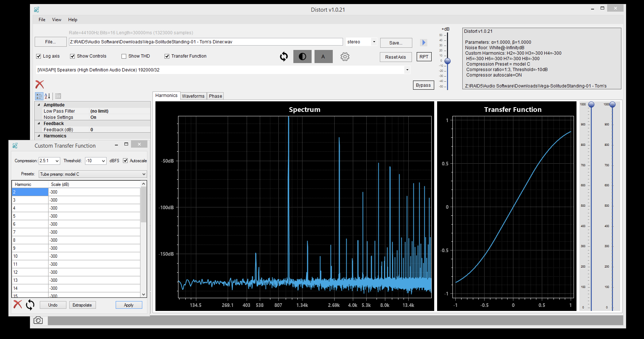Click the red X in the Custom Transfer Function window

(18, 304)
